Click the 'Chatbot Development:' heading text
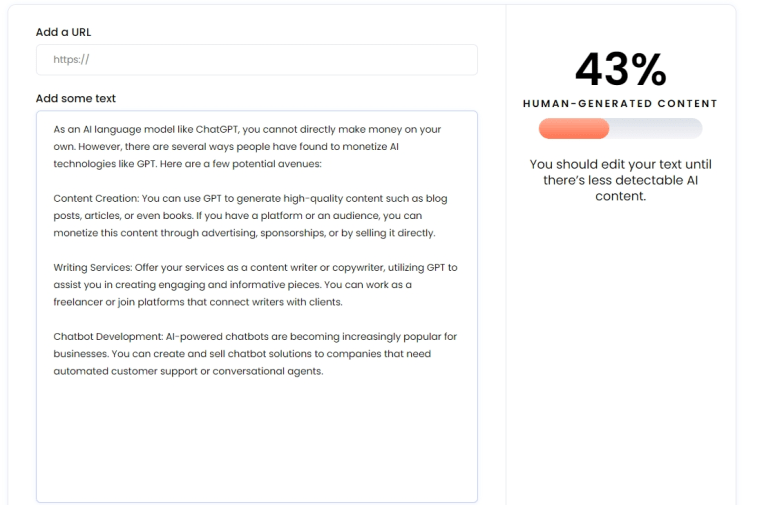Image resolution: width=773 pixels, height=505 pixels. pos(108,336)
